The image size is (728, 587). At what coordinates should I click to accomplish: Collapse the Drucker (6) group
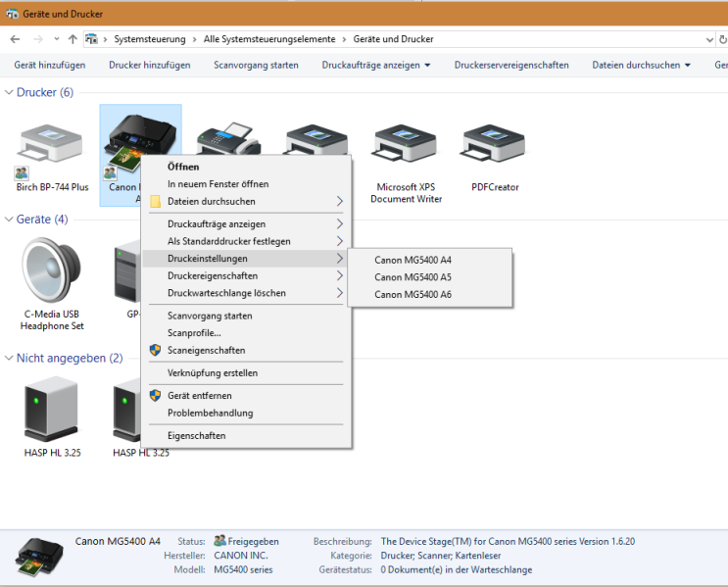(9, 92)
